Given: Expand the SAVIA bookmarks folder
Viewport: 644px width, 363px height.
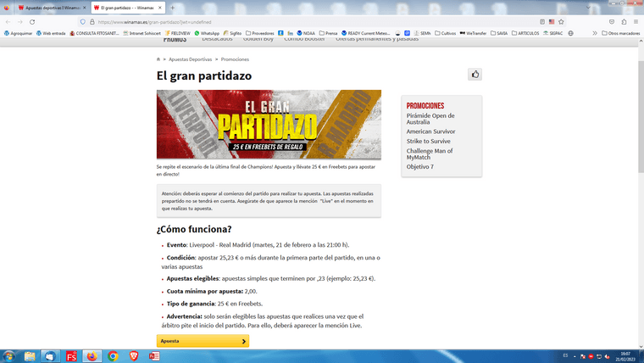Looking at the screenshot, I should (499, 33).
